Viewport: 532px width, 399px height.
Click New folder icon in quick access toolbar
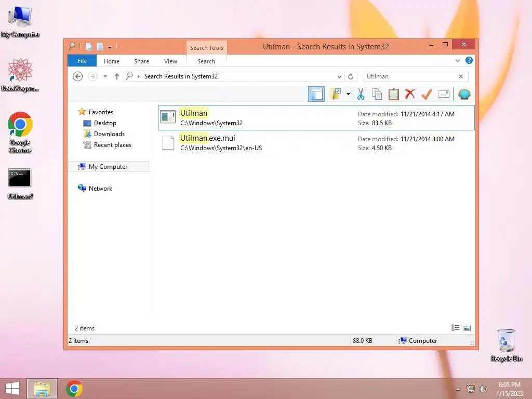coord(100,46)
